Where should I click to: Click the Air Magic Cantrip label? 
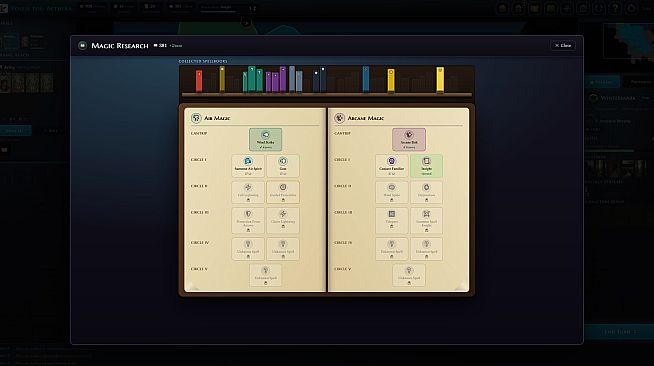[199, 133]
